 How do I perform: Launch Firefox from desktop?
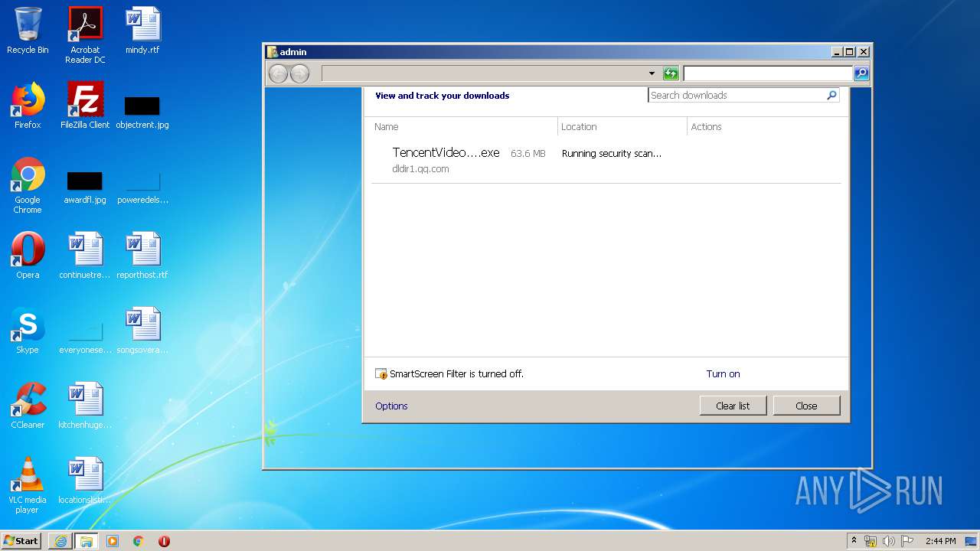click(28, 106)
